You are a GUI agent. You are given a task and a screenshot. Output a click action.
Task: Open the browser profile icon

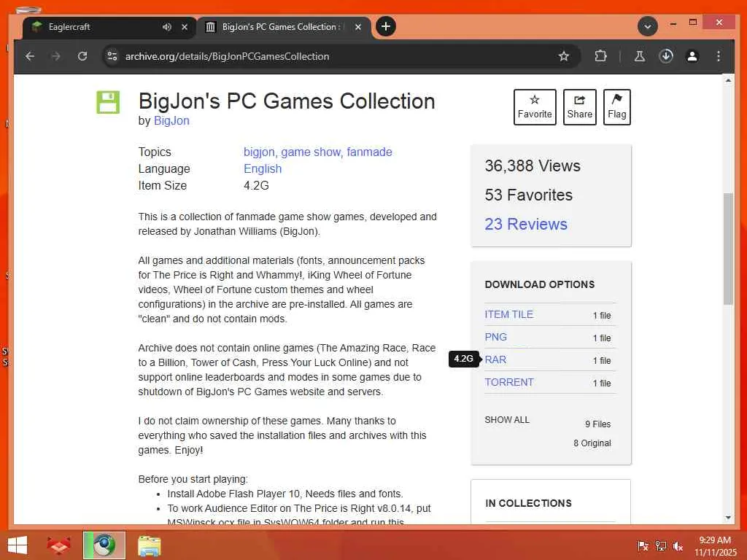coord(692,56)
